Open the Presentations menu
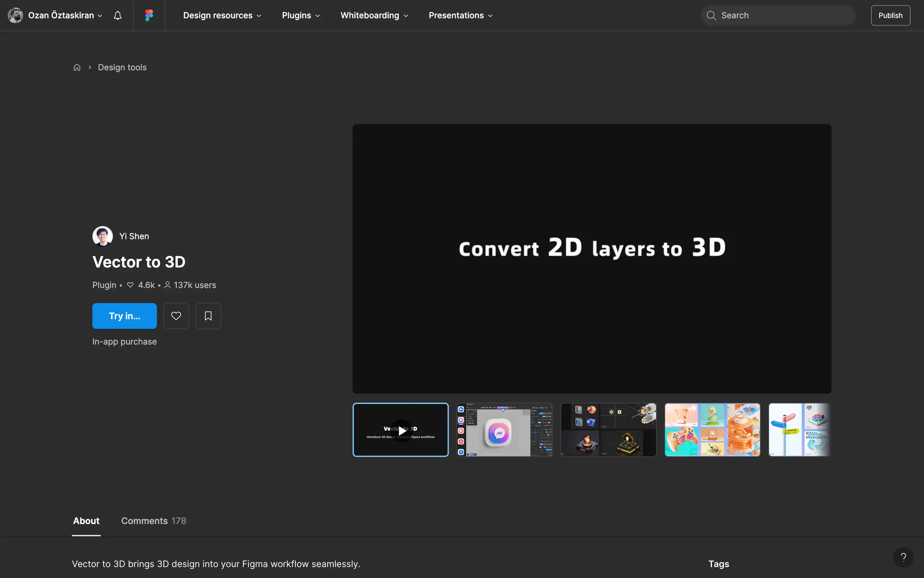The width and height of the screenshot is (924, 578). tap(460, 15)
